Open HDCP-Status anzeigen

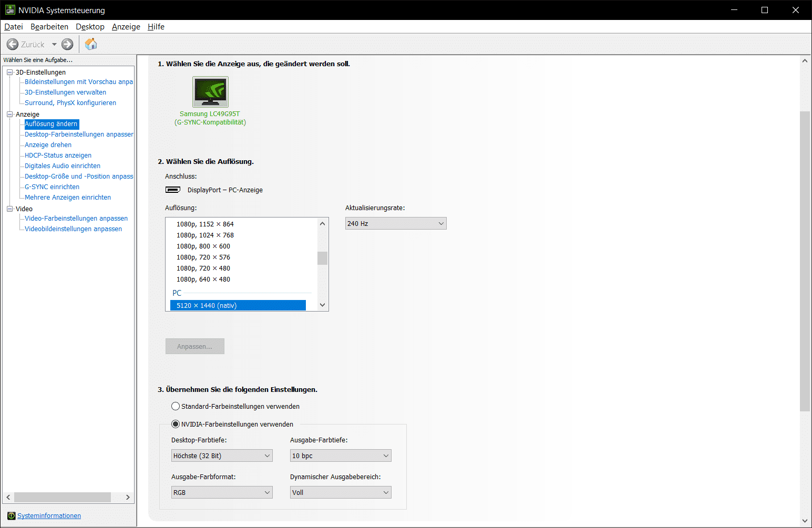[58, 156]
